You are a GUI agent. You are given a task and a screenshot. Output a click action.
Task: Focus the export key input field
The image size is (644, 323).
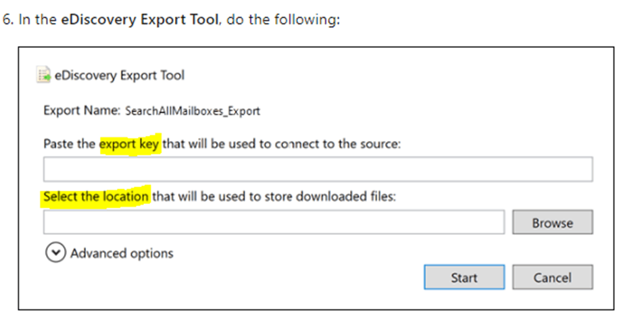click(x=318, y=169)
